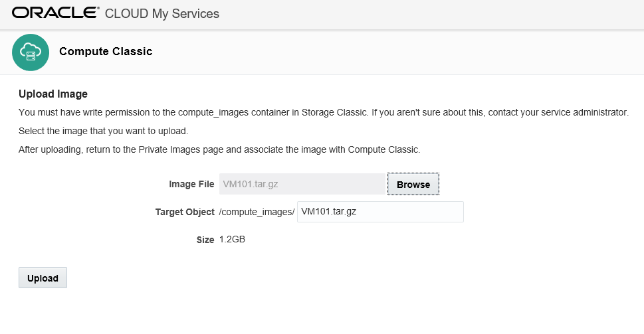The height and width of the screenshot is (334, 644).
Task: Open the CLOUD My Services header link
Action: (161, 13)
